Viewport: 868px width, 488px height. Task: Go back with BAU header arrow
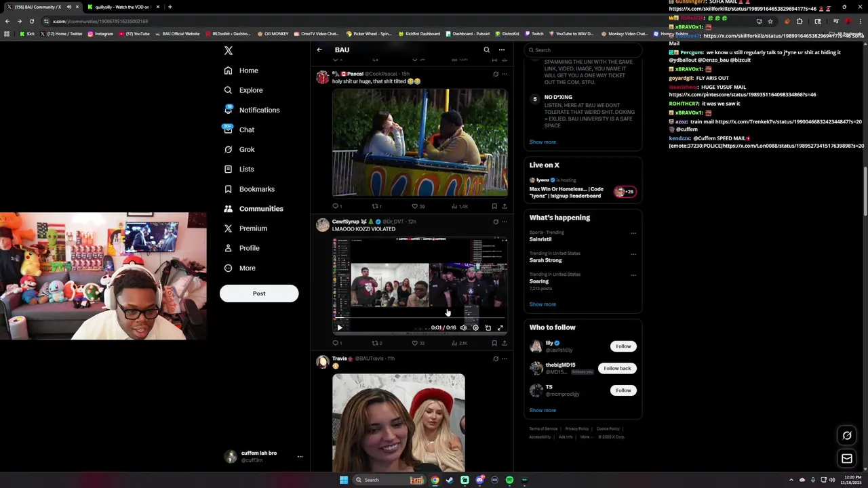point(319,49)
